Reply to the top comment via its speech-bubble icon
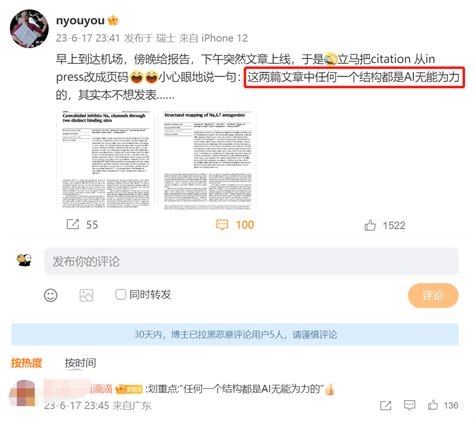Screen dimensions: 474x424 click(x=409, y=405)
